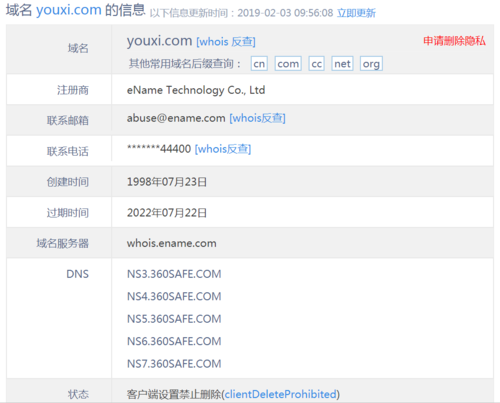500x403 pixels.
Task: Query the com domain suffix
Action: click(x=288, y=64)
